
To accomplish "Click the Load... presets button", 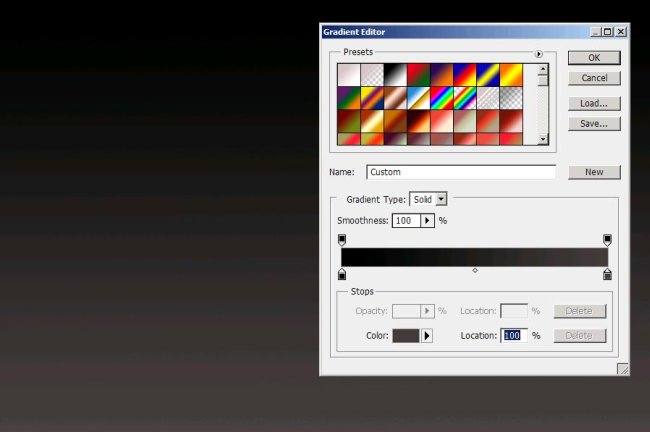I will [x=594, y=104].
